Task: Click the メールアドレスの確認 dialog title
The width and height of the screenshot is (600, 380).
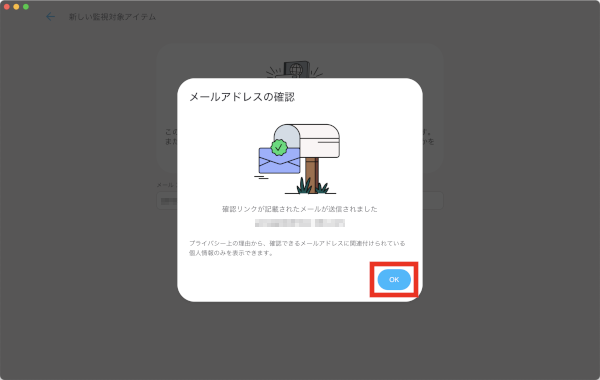Action: 242,97
